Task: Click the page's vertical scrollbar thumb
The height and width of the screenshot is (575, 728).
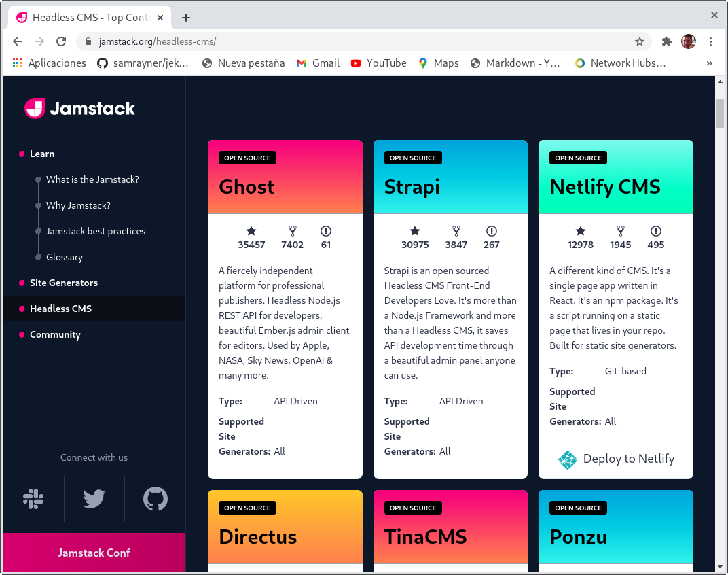Action: click(720, 113)
